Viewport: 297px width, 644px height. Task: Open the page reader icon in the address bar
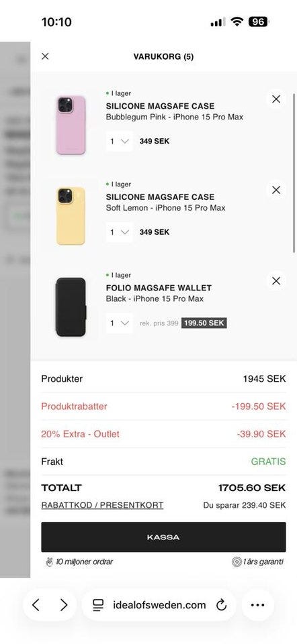98,604
